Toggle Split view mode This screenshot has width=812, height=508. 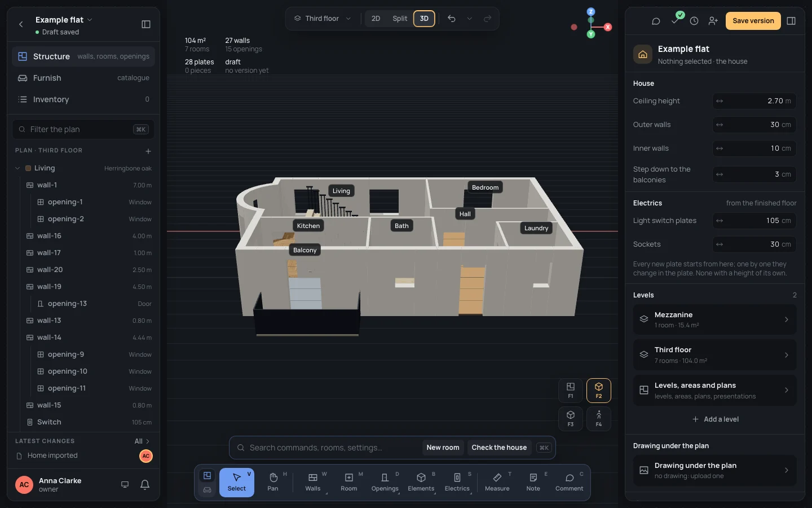400,19
